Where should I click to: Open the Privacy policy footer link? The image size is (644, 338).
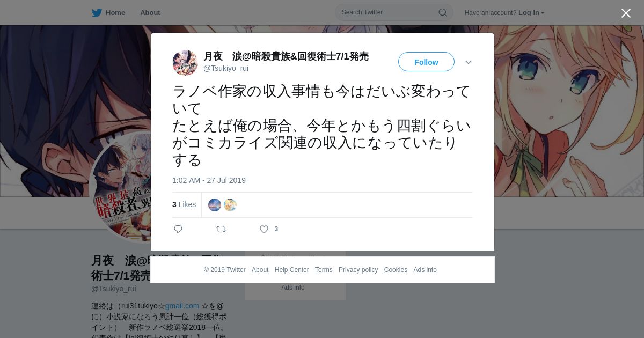tap(358, 270)
